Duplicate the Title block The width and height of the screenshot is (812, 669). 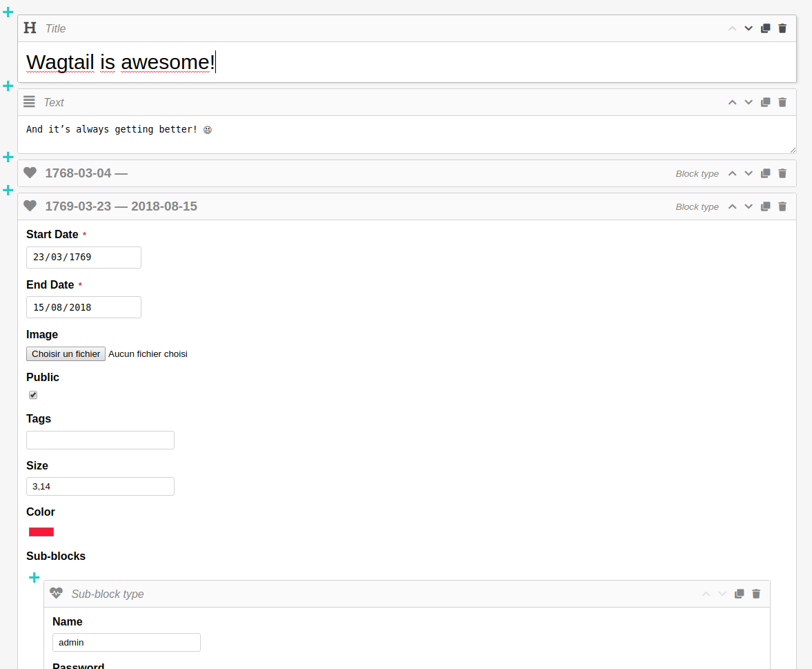click(765, 28)
